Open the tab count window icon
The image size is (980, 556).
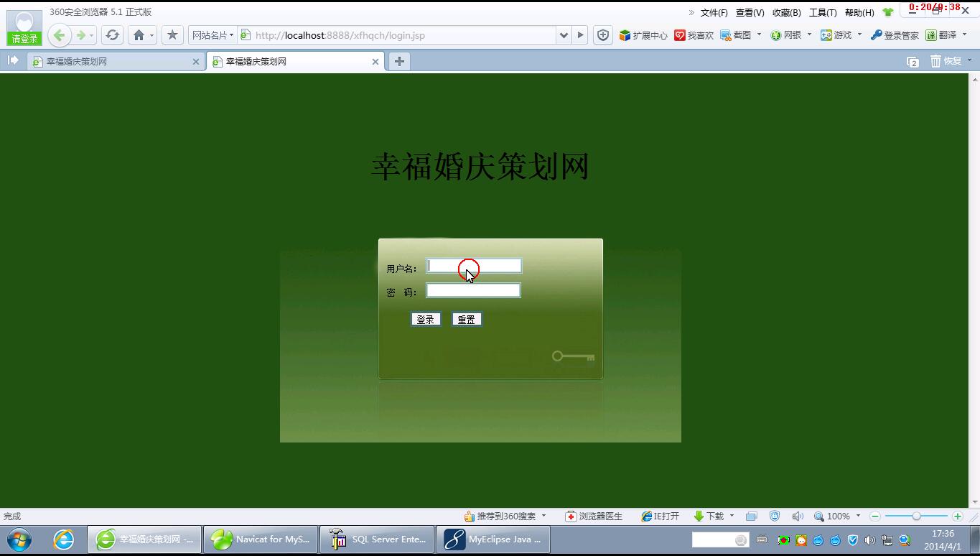(x=913, y=62)
